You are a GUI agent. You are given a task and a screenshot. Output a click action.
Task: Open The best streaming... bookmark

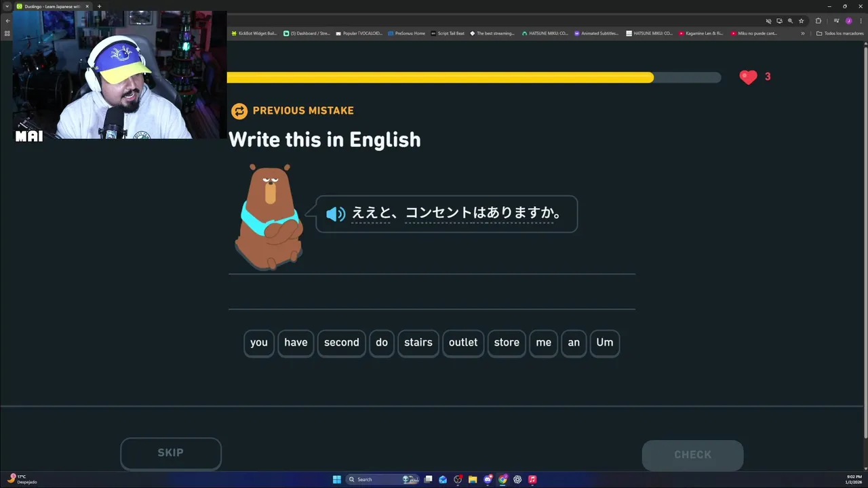[492, 33]
